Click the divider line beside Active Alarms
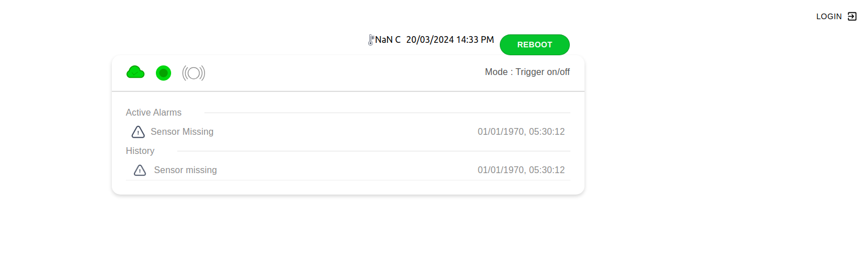 387,113
